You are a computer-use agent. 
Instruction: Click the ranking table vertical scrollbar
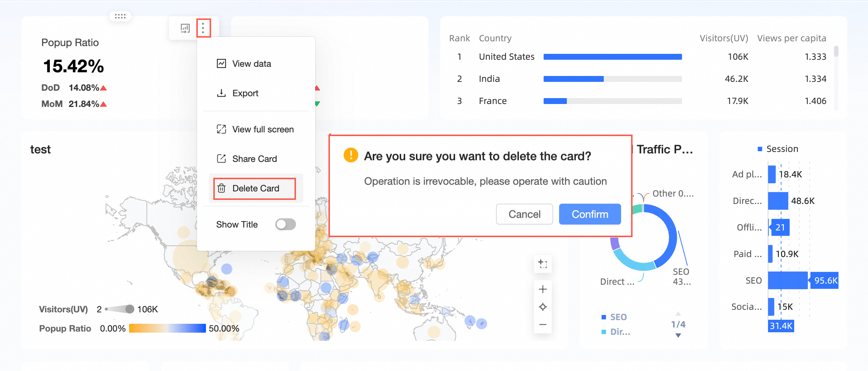(x=836, y=52)
